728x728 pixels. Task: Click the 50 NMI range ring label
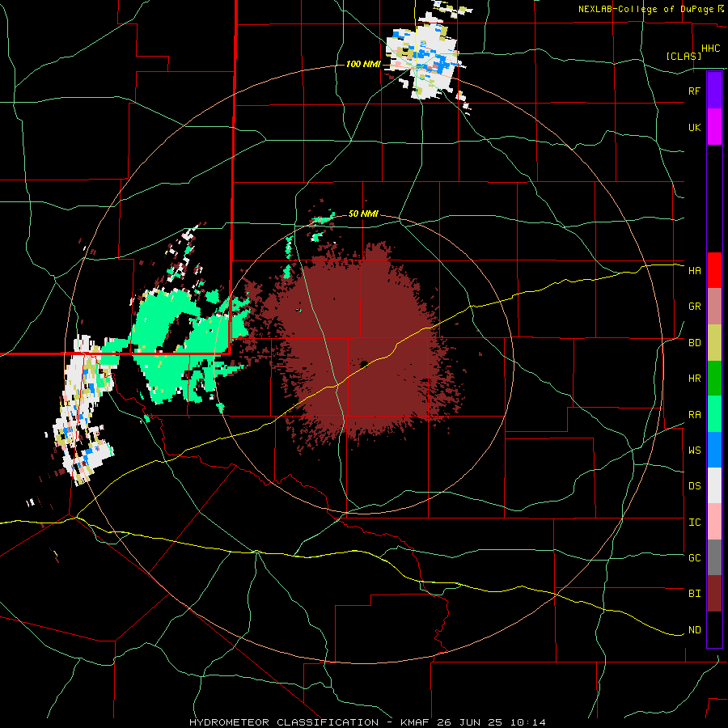pyautogui.click(x=363, y=214)
